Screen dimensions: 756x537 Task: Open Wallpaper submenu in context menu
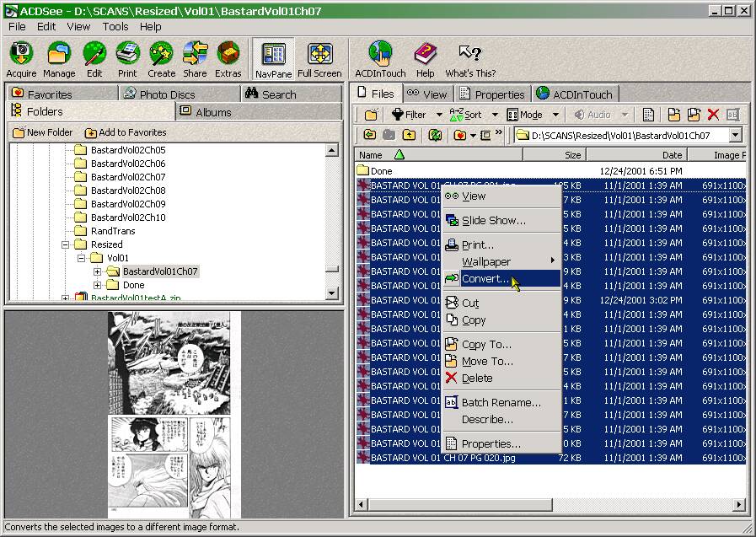pos(501,261)
